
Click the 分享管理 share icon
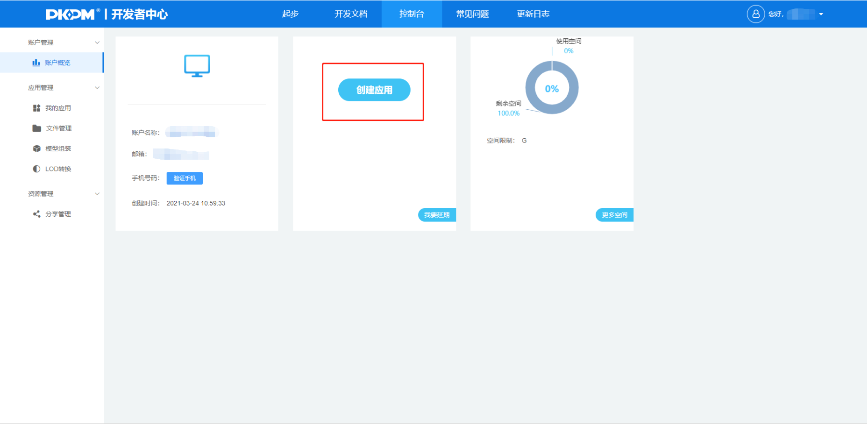point(36,214)
